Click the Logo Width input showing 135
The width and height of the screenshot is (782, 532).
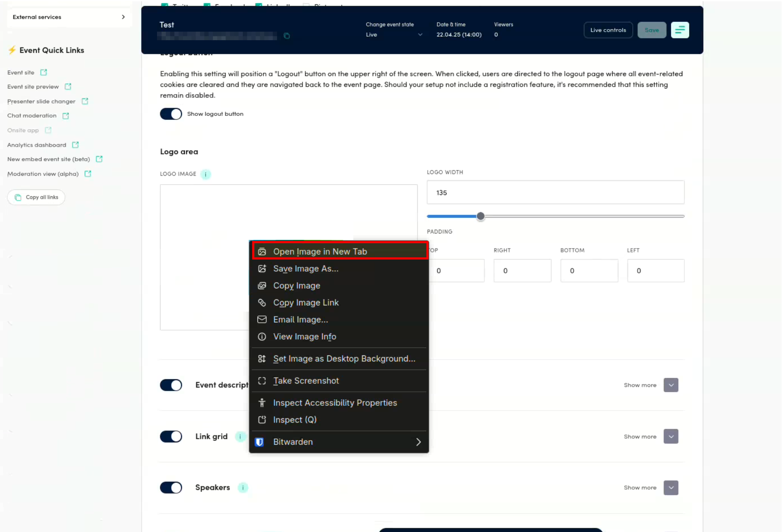click(555, 192)
